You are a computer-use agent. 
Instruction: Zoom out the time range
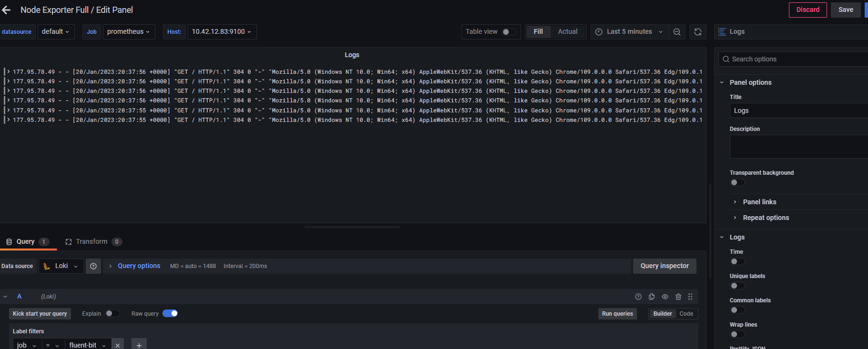tap(677, 32)
